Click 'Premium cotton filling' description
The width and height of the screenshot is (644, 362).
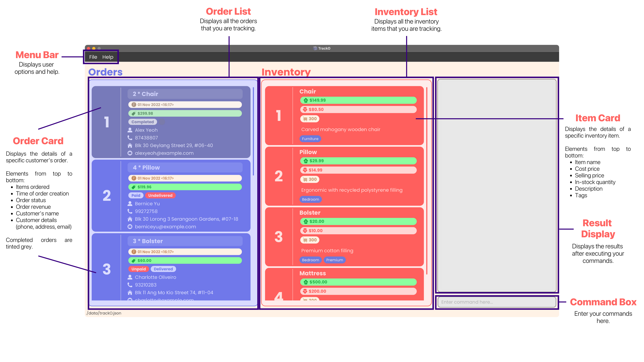(x=327, y=251)
